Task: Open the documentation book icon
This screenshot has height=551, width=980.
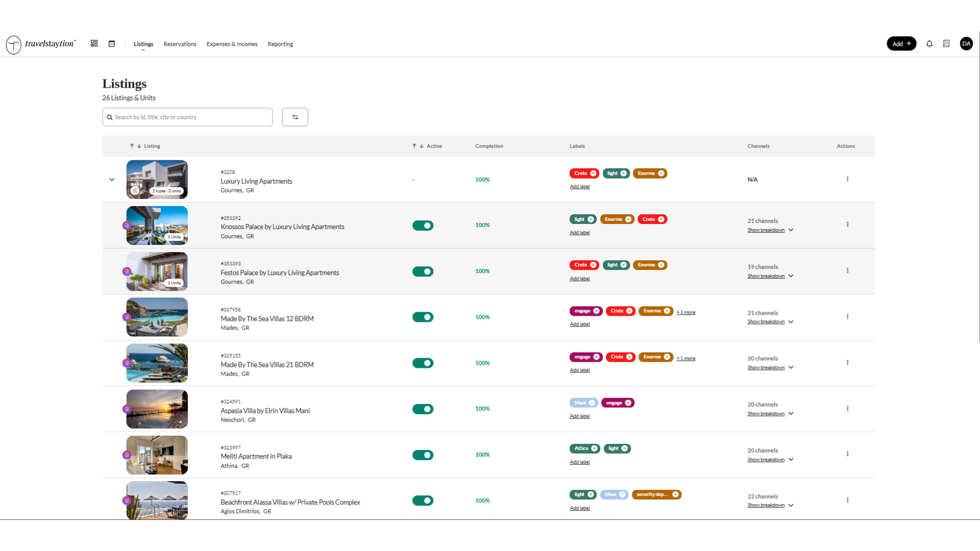Action: 946,44
